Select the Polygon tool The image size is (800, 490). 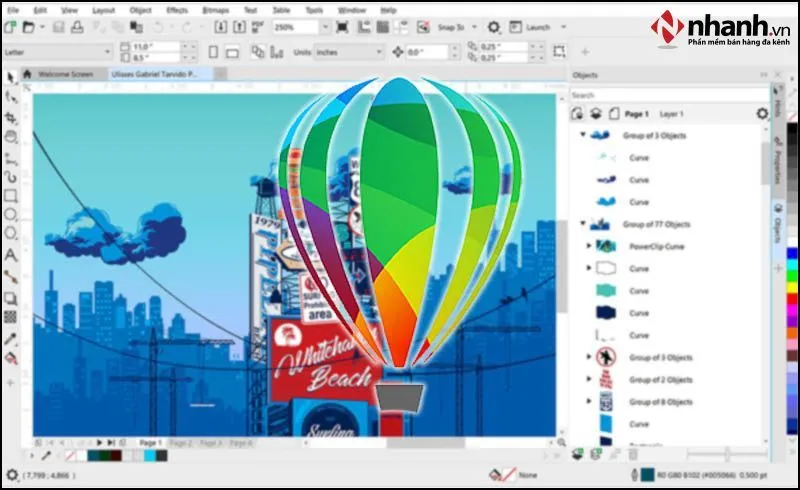tap(11, 234)
